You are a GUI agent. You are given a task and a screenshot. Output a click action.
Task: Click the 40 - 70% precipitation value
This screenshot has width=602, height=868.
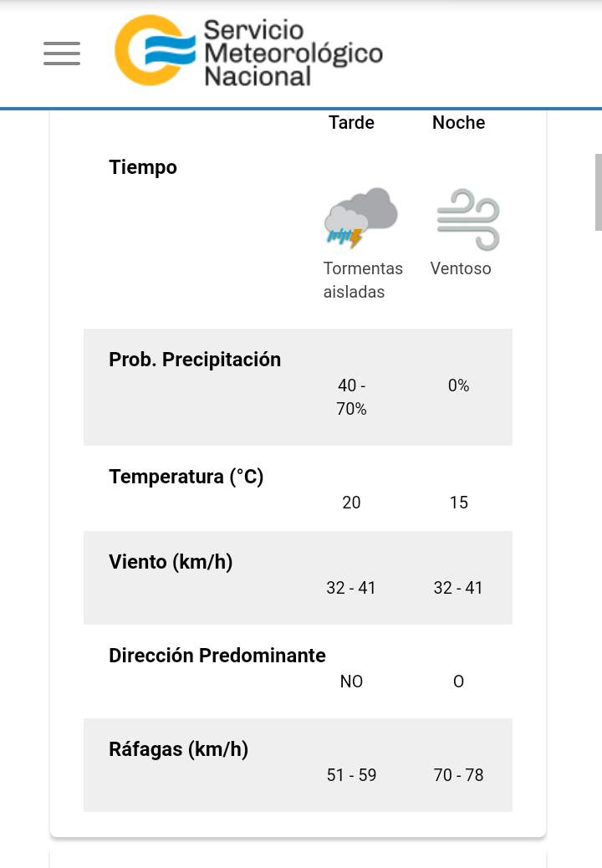click(x=351, y=397)
